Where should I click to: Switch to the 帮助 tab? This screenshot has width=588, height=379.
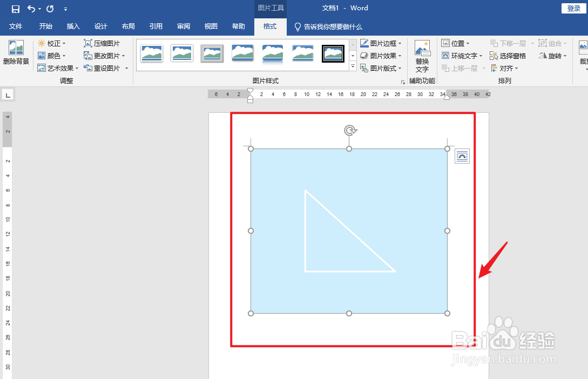click(x=239, y=26)
